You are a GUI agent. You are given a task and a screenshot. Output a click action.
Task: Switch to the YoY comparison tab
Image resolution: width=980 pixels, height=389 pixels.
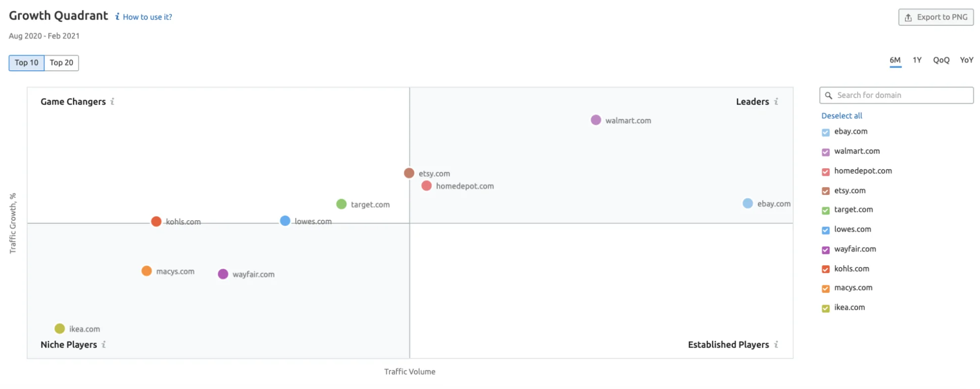[966, 60]
